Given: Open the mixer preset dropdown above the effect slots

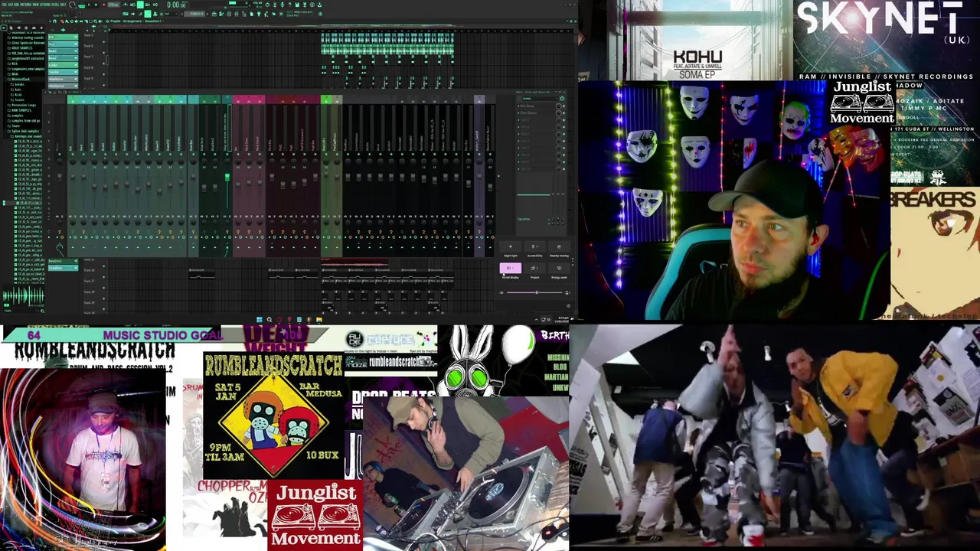Looking at the screenshot, I should 540,98.
